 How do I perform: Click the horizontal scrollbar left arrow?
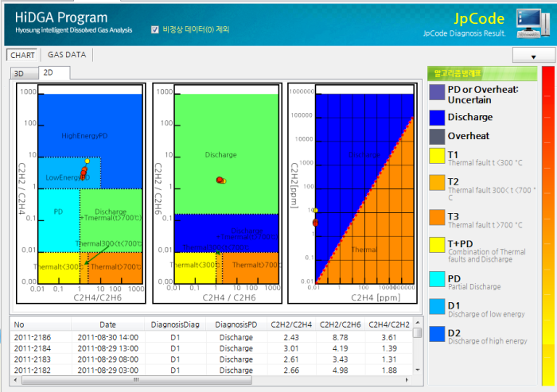point(15,380)
